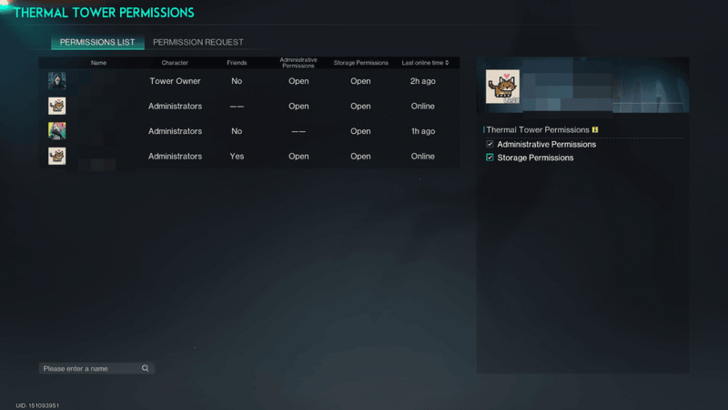The height and width of the screenshot is (410, 728).
Task: Click the yellow info icon beside Thermal Tower Permissions
Action: click(595, 130)
